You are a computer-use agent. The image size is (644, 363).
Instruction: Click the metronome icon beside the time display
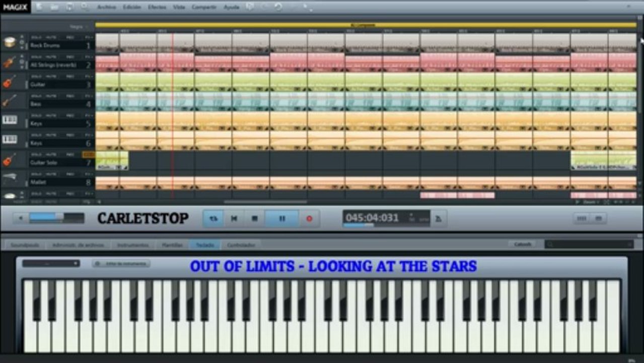pos(439,218)
